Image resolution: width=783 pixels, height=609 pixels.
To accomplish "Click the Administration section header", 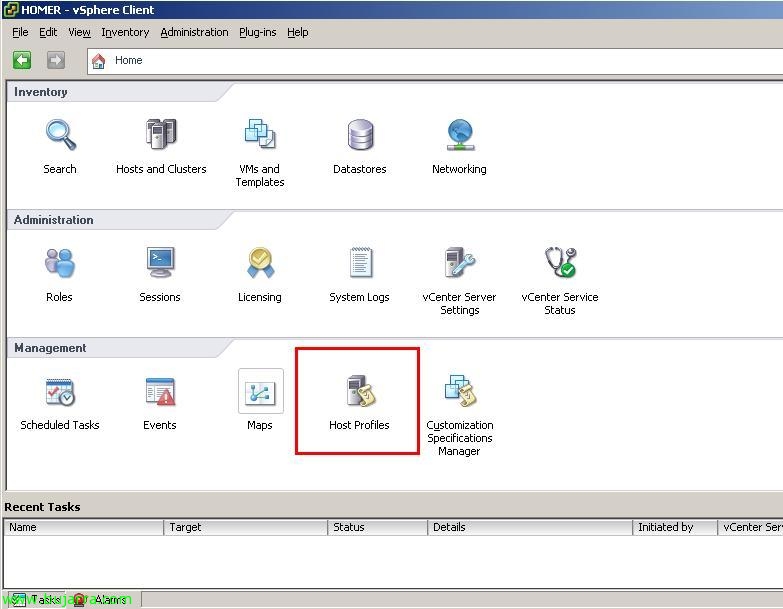I will (53, 220).
